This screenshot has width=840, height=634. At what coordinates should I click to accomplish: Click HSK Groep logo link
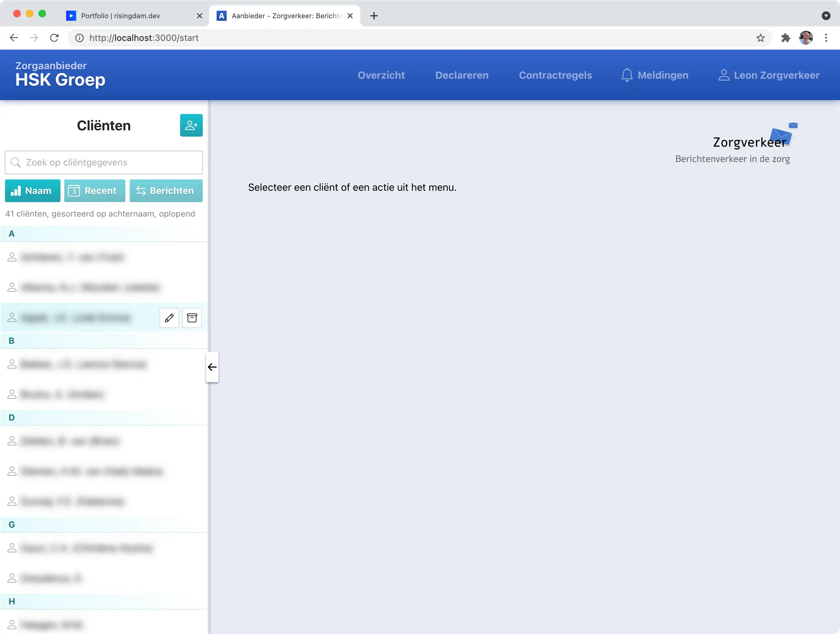60,75
